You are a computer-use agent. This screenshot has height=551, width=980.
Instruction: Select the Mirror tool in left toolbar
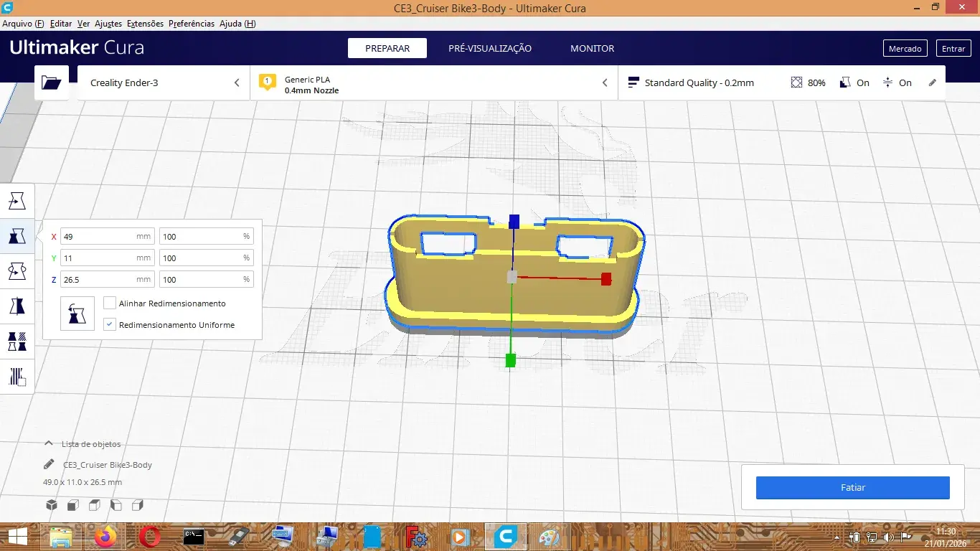17,306
